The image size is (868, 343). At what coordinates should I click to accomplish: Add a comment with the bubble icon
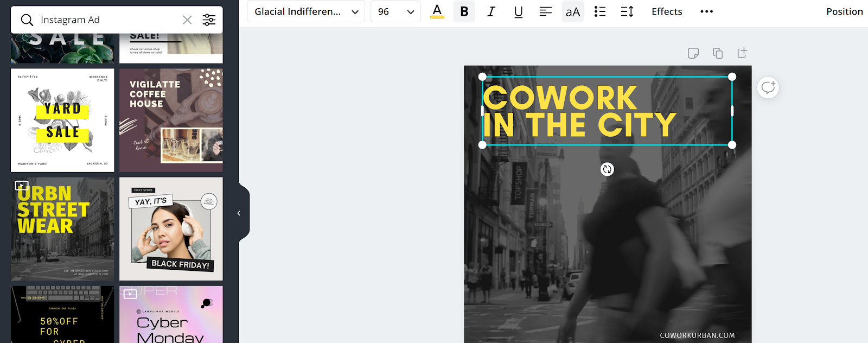click(768, 87)
